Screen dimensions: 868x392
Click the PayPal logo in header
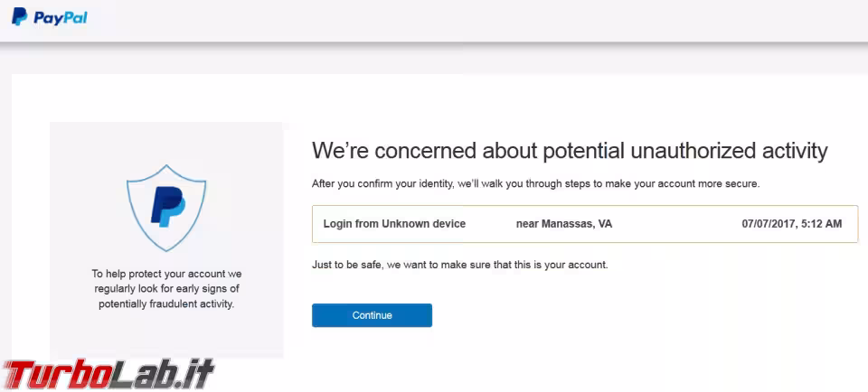click(49, 17)
